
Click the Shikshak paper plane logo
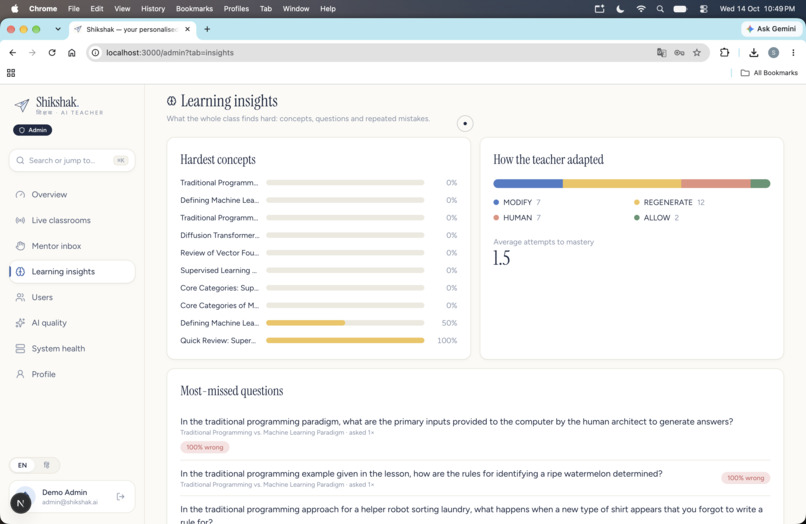tap(22, 105)
